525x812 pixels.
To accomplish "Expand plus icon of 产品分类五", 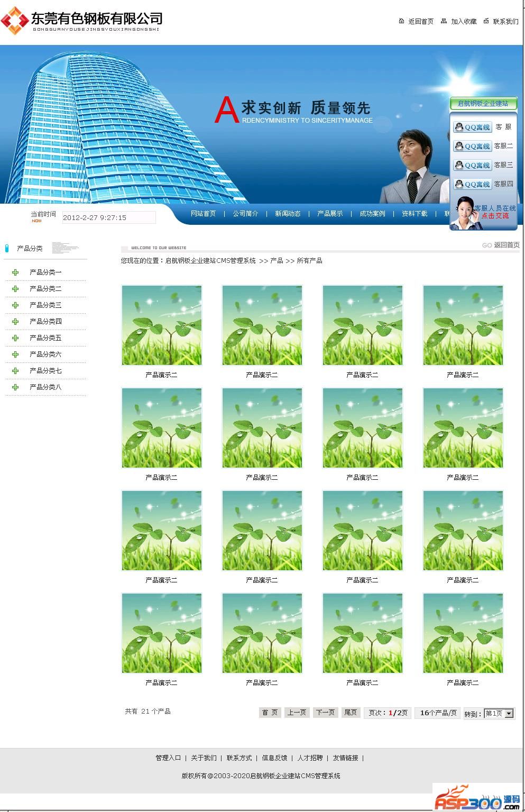I will (15, 338).
